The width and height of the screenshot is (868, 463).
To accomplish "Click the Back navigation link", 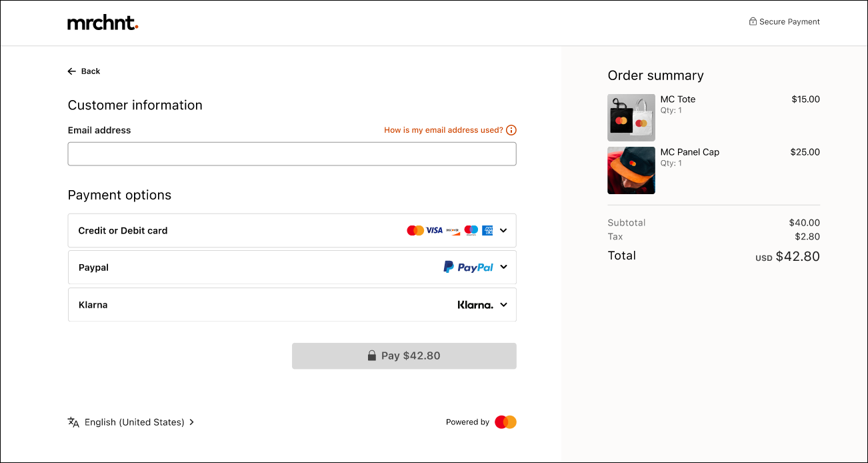I will tap(83, 71).
